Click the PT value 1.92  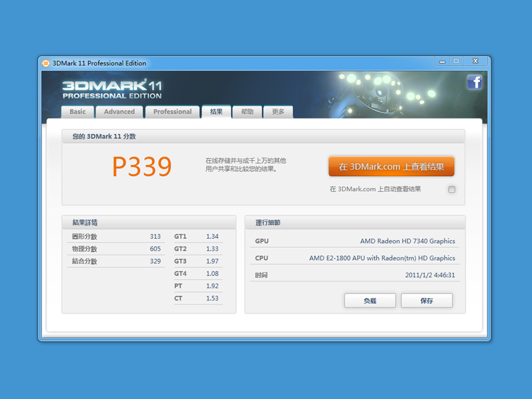(212, 286)
